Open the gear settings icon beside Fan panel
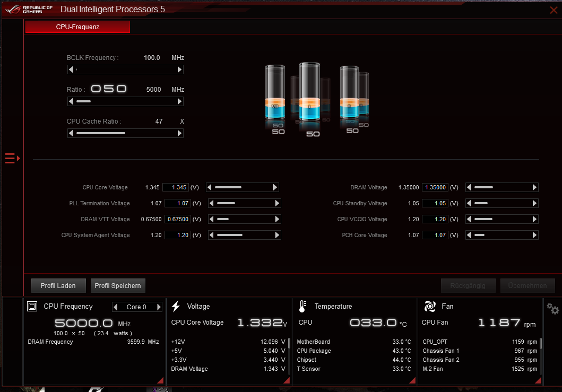Viewport: 562px width, 392px height. point(552,309)
